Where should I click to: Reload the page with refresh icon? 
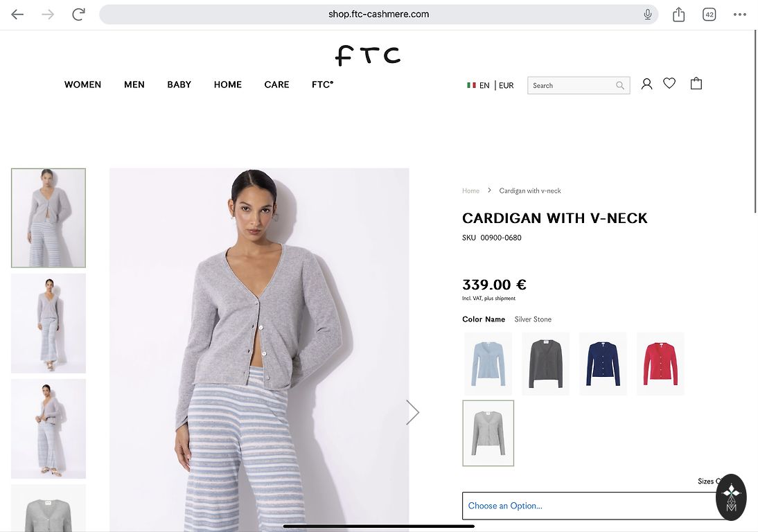[78, 15]
